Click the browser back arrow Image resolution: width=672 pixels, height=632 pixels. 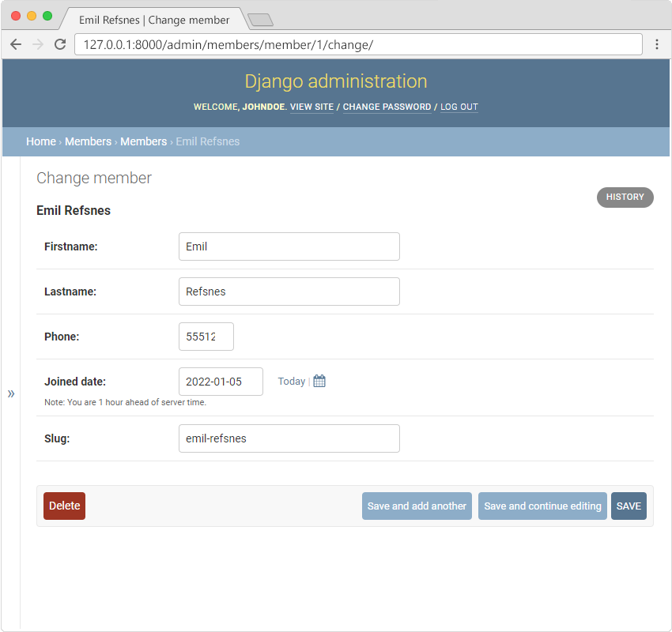point(16,44)
